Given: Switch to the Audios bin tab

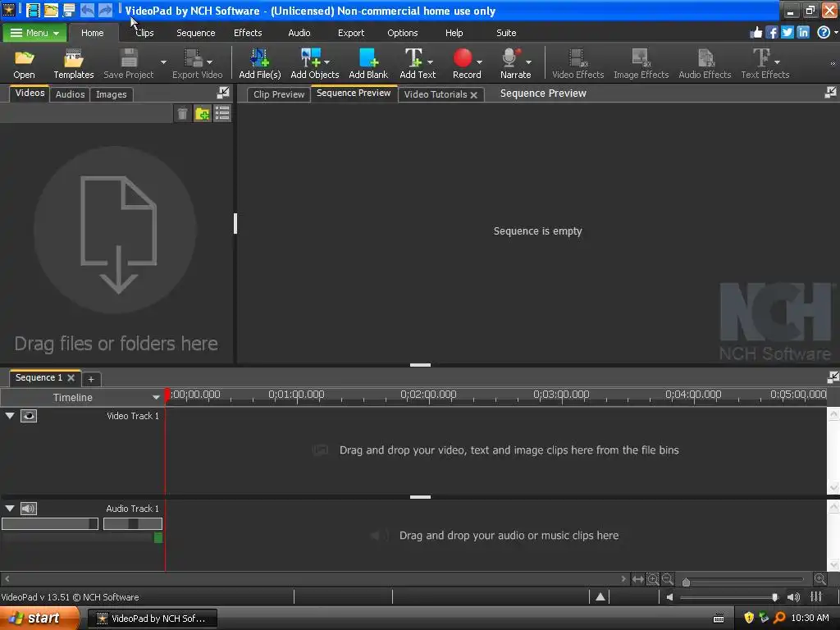Looking at the screenshot, I should (71, 94).
